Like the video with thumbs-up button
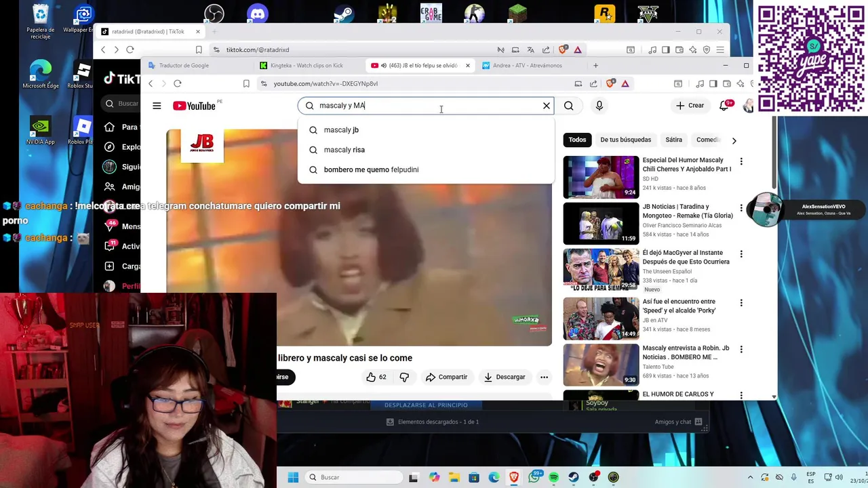Screen dimensions: 868x488 tap(376, 377)
